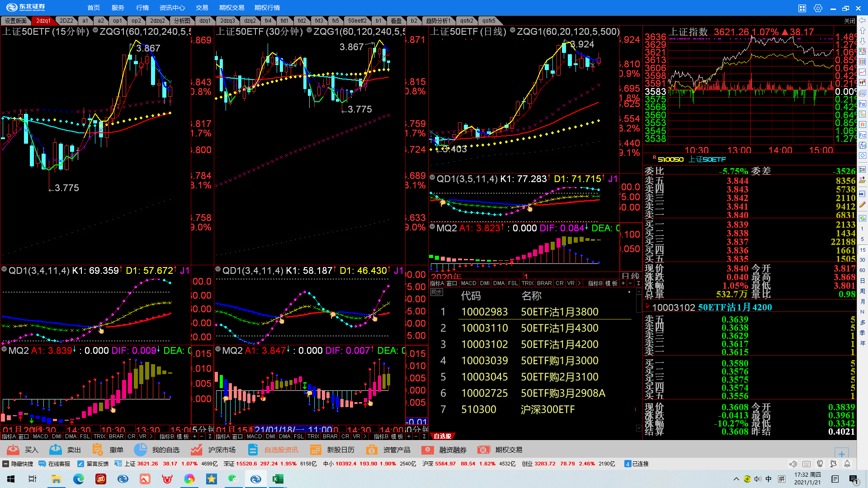Select 50ETF沽1月4300 in watchlist
Image resolution: width=868 pixels, height=488 pixels.
pos(559,328)
